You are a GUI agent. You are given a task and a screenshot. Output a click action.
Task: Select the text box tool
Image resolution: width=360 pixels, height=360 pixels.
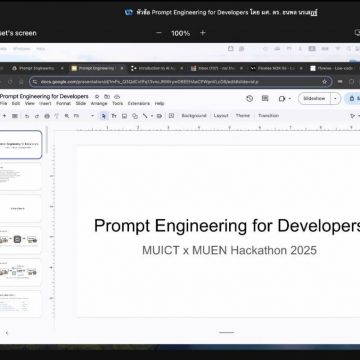pos(114,116)
